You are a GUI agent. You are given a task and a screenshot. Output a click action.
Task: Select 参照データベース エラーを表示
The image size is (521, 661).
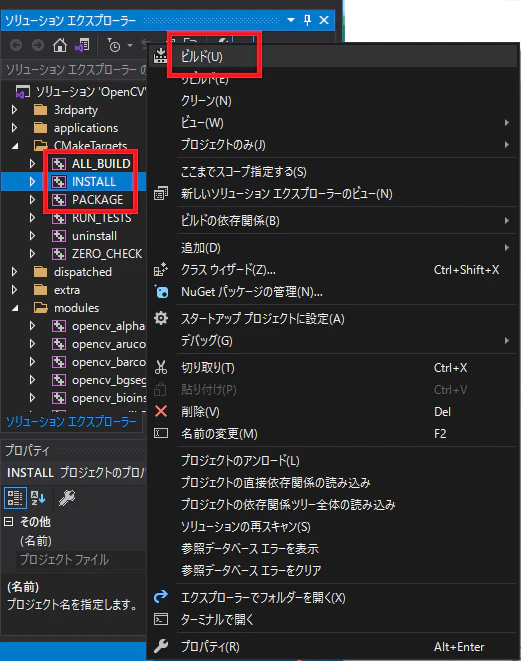[333, 548]
